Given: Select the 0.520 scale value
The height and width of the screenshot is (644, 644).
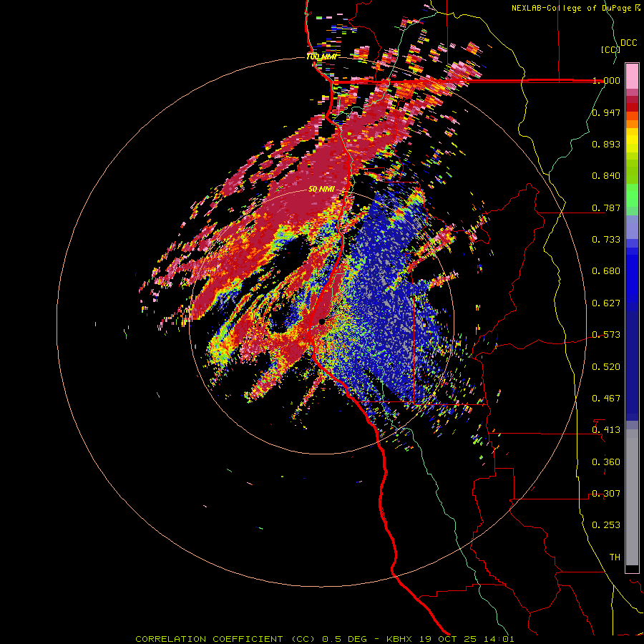Looking at the screenshot, I should (x=606, y=367).
